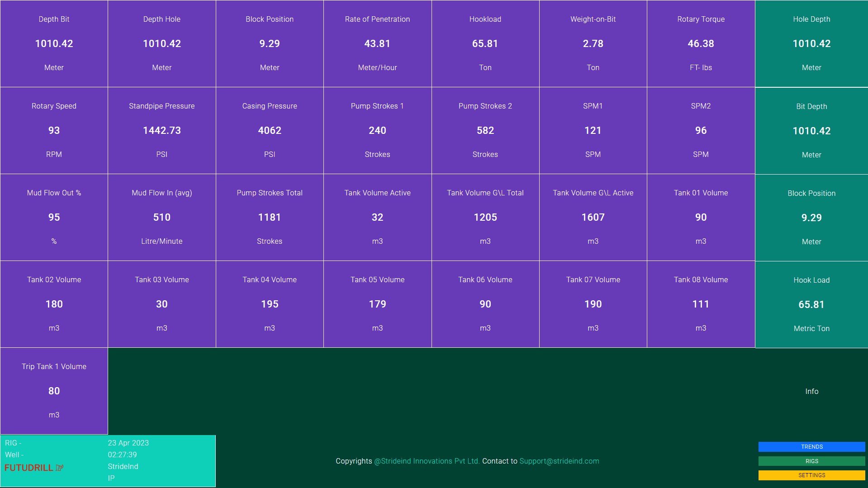This screenshot has height=488, width=868.
Task: Select the green Hook Load summary tile
Action: click(x=811, y=304)
